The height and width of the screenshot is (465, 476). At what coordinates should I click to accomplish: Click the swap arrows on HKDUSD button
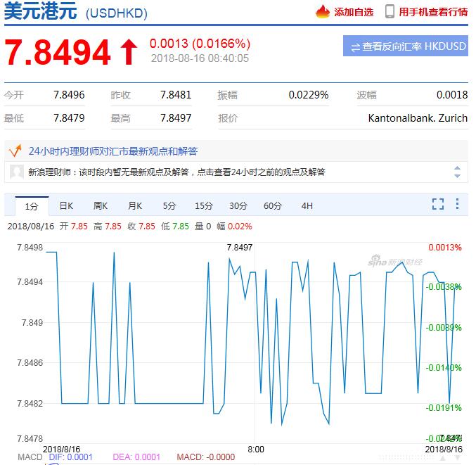coord(355,46)
